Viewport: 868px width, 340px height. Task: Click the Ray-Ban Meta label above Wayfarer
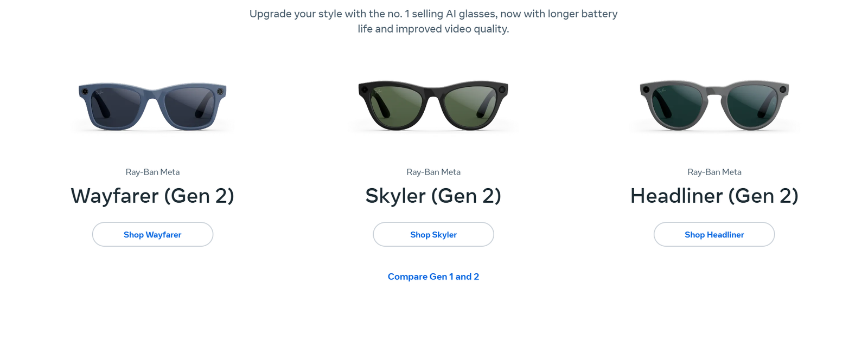click(x=152, y=172)
